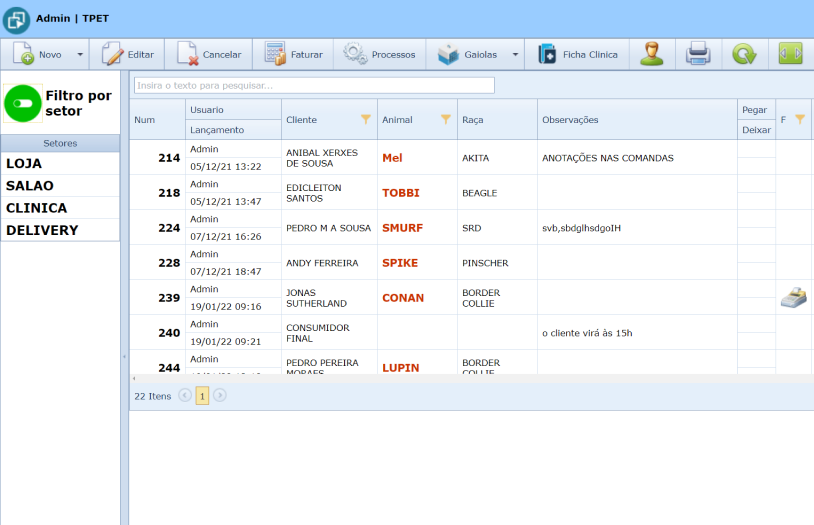The height and width of the screenshot is (525, 814).
Task: Click the user profile person icon
Action: (x=652, y=54)
